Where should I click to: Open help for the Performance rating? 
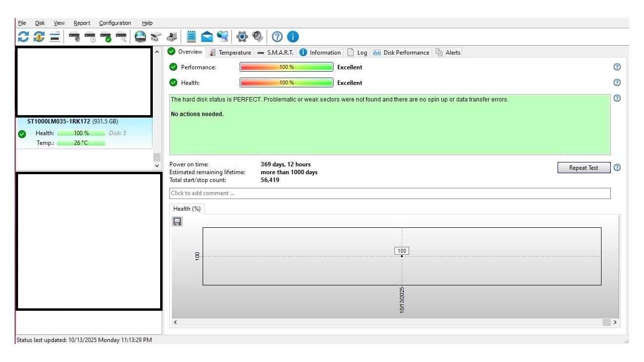tap(617, 67)
